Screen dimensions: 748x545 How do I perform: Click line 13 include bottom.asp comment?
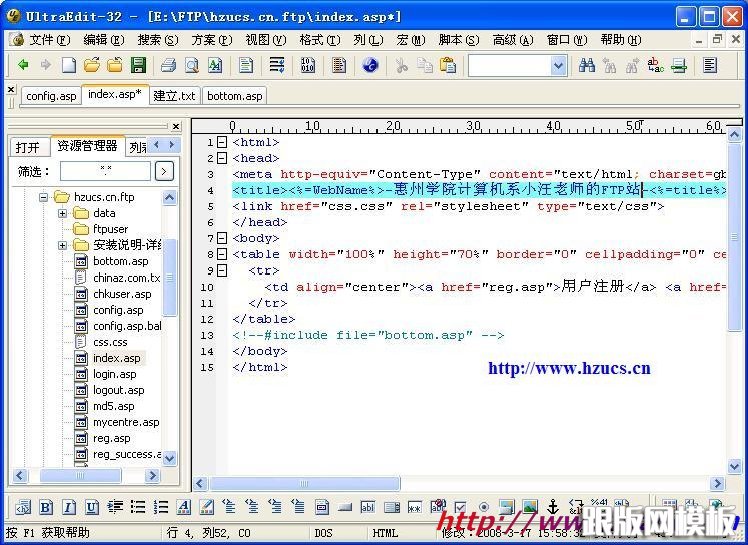(368, 335)
